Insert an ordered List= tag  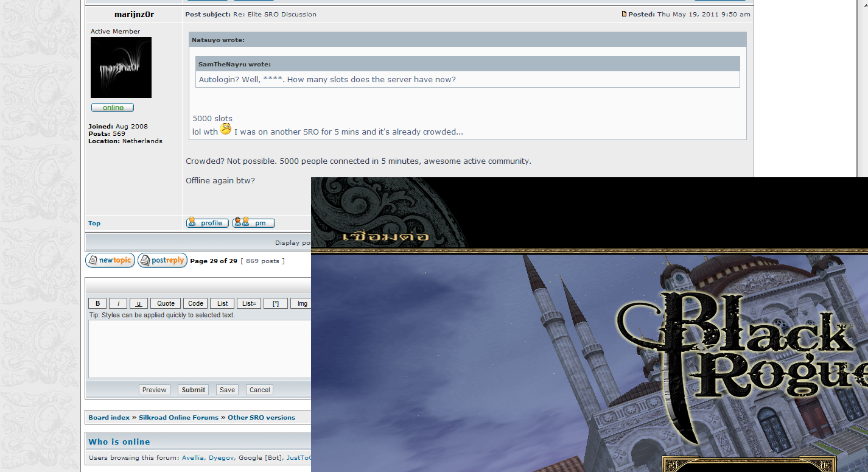[249, 303]
